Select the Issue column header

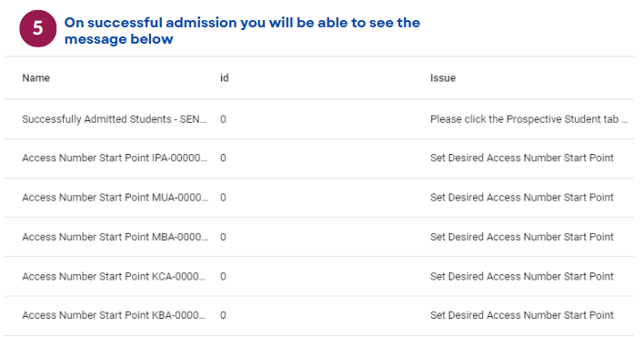[443, 77]
